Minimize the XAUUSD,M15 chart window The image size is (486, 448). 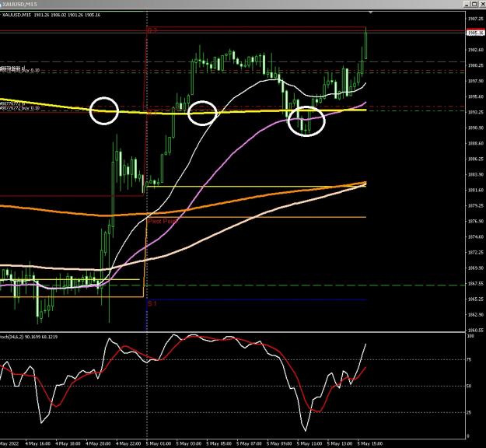click(467, 4)
